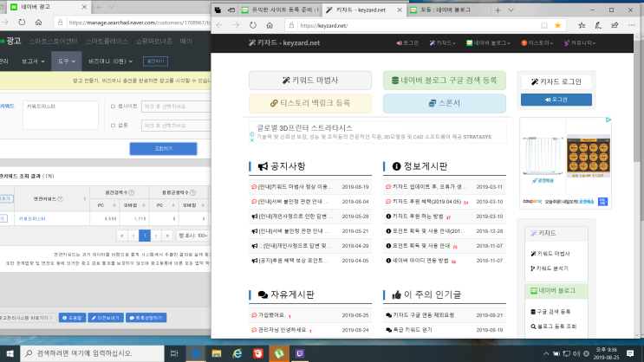Check the 업종 checkbox

coord(113,126)
